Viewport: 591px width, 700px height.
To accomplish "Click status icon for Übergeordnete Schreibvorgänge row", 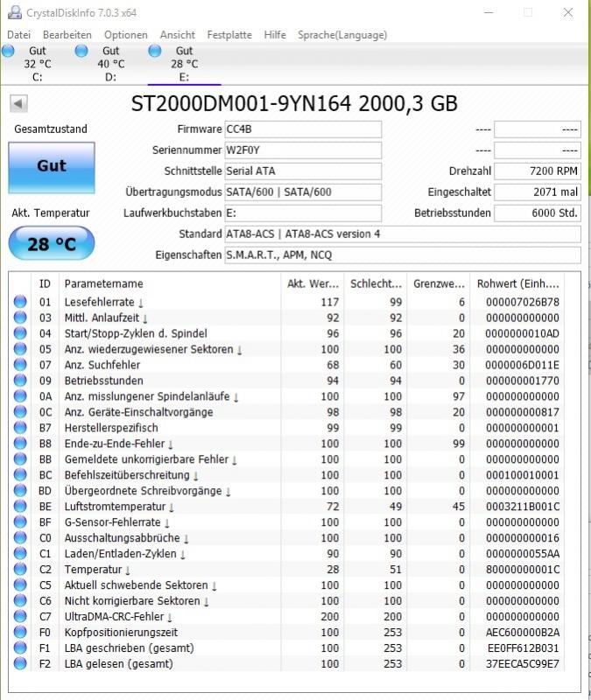I will [x=20, y=490].
